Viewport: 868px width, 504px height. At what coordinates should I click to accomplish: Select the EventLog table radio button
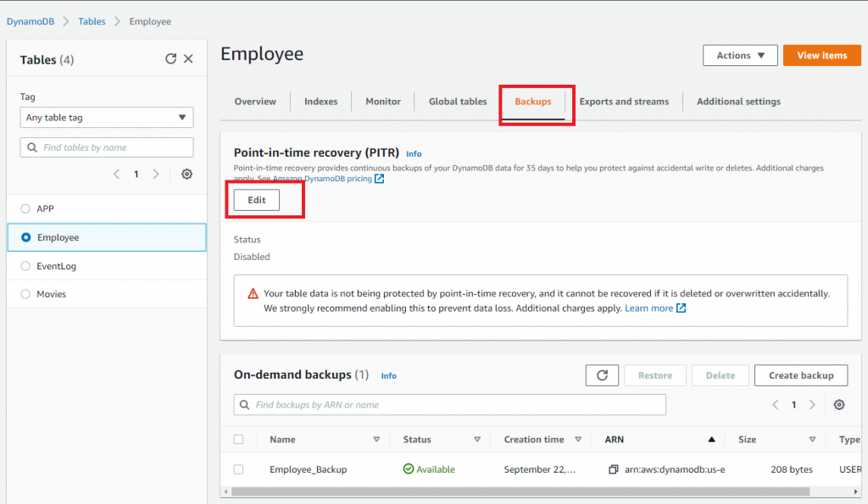[x=25, y=266]
